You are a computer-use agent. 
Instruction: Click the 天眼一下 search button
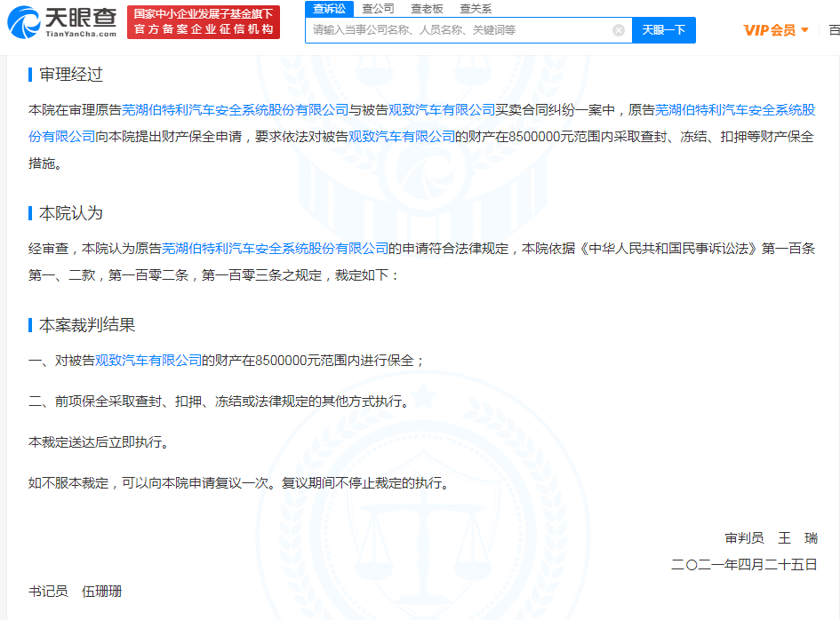click(664, 29)
